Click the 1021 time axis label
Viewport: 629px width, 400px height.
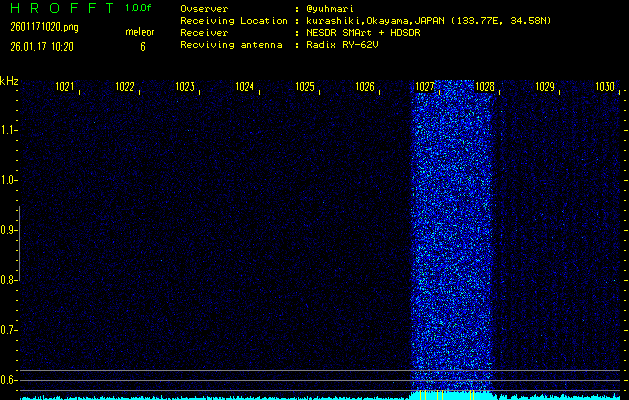click(x=65, y=86)
